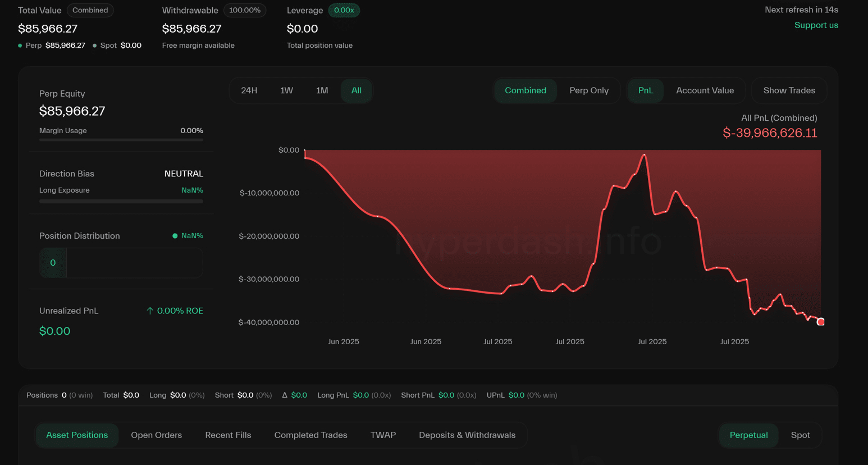
Task: Click the Margin Usage progress bar
Action: pyautogui.click(x=121, y=140)
